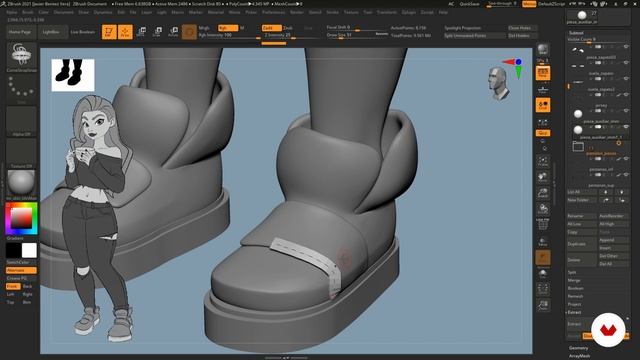Open the Preferences menu

273,12
